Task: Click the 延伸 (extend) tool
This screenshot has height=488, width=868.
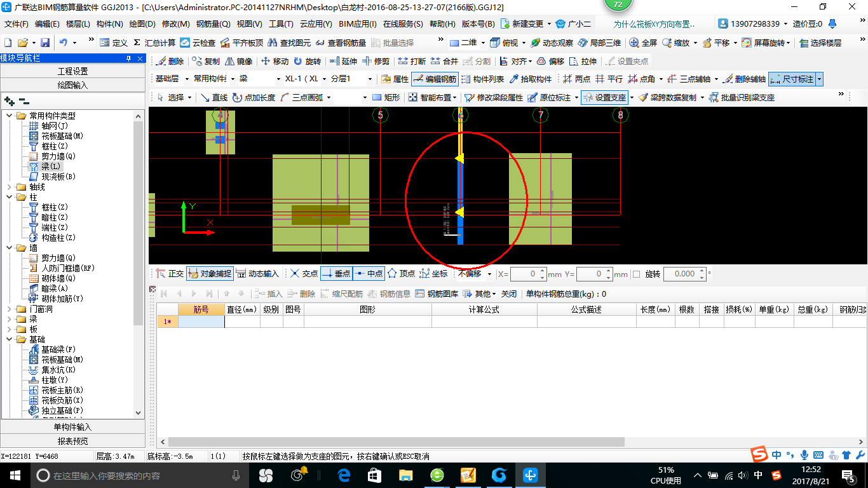Action: coord(344,62)
